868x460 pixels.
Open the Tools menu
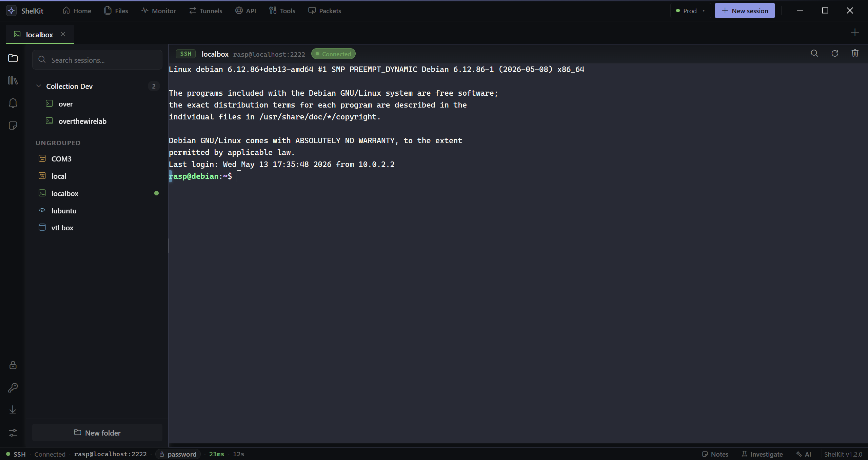tap(282, 11)
